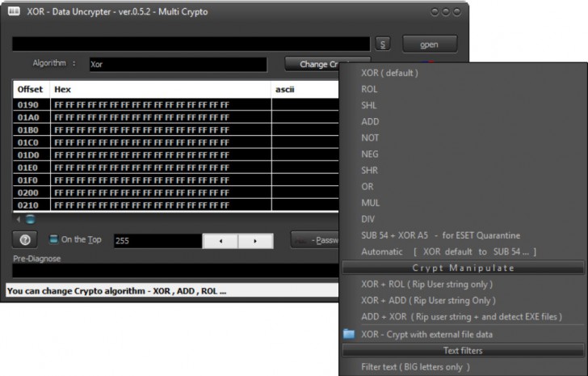Click the Pre-Diagnose output field

pyautogui.click(x=175, y=271)
